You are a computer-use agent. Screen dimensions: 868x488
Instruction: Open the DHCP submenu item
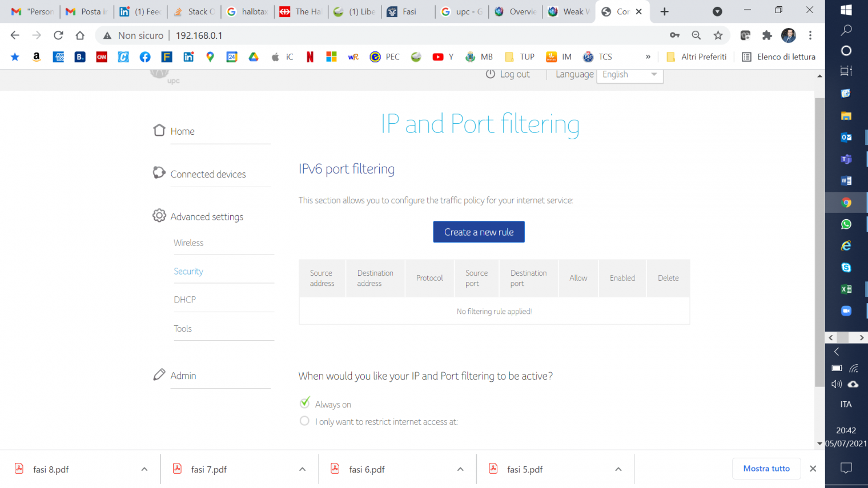[184, 300]
